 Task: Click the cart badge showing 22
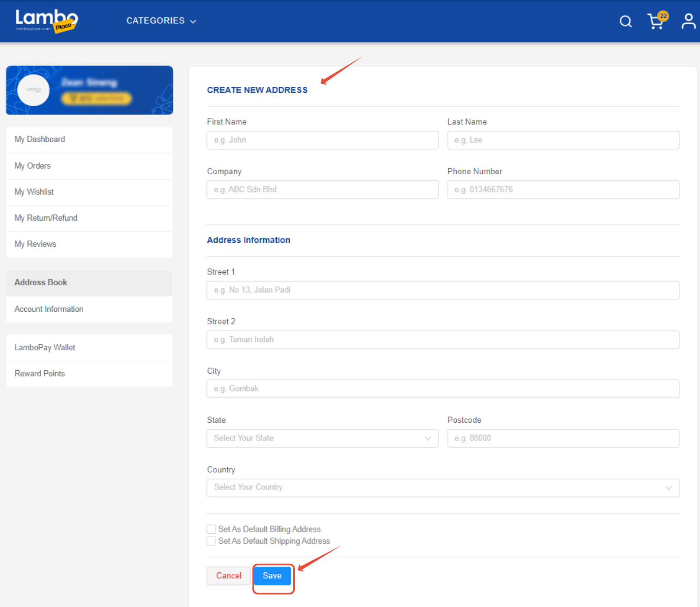pyautogui.click(x=663, y=16)
